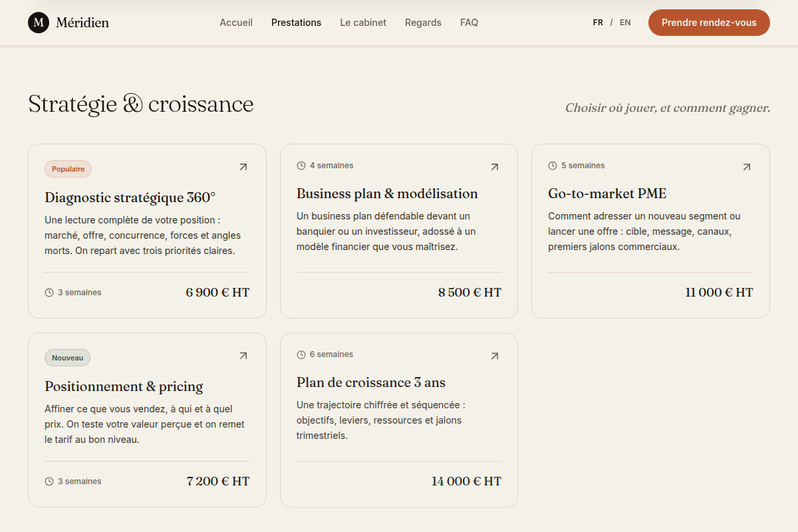
Task: Select Prestations in the navigation
Action: 296,23
